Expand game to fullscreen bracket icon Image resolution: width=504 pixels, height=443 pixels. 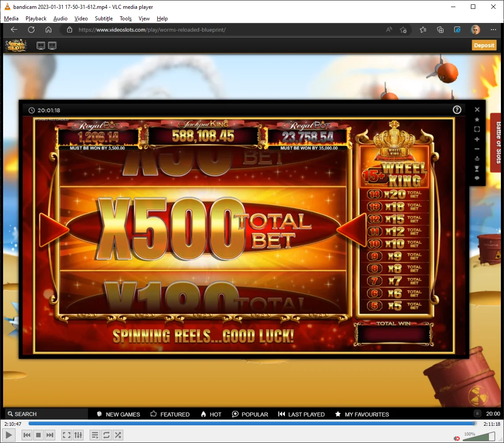477,130
